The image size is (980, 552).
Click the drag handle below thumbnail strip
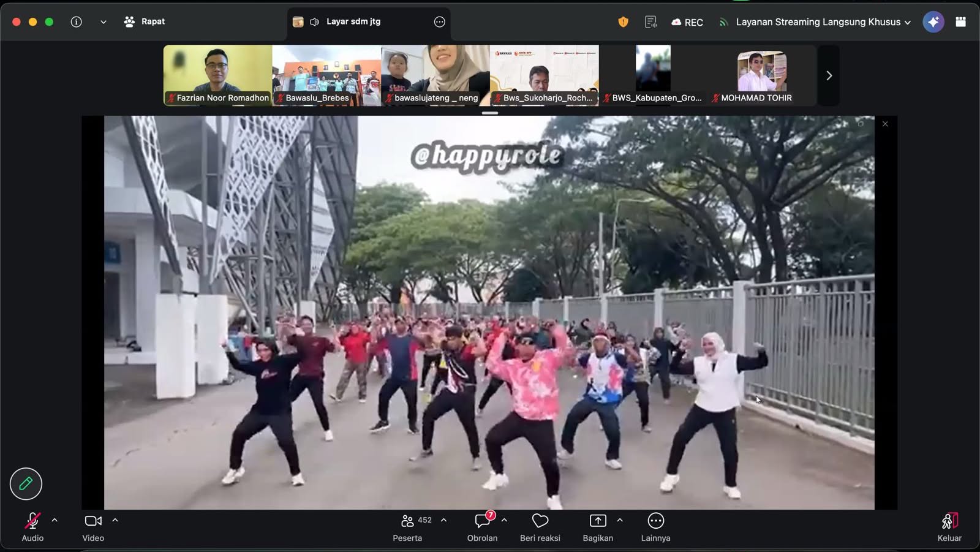(x=490, y=113)
